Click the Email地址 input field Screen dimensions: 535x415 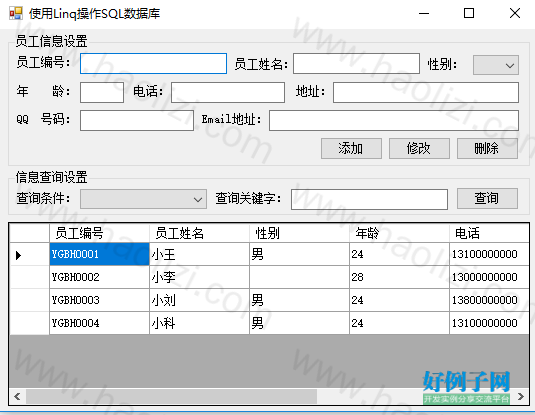[393, 120]
